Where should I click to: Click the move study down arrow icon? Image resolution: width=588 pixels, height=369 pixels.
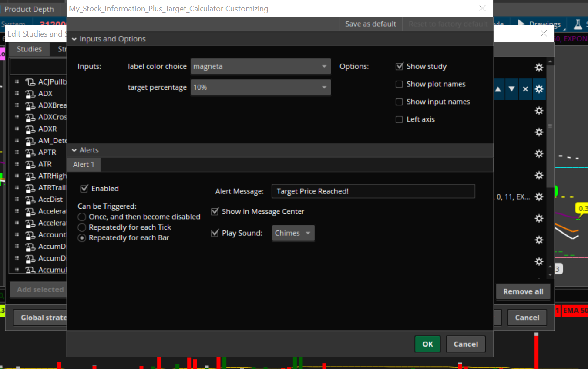(x=512, y=89)
